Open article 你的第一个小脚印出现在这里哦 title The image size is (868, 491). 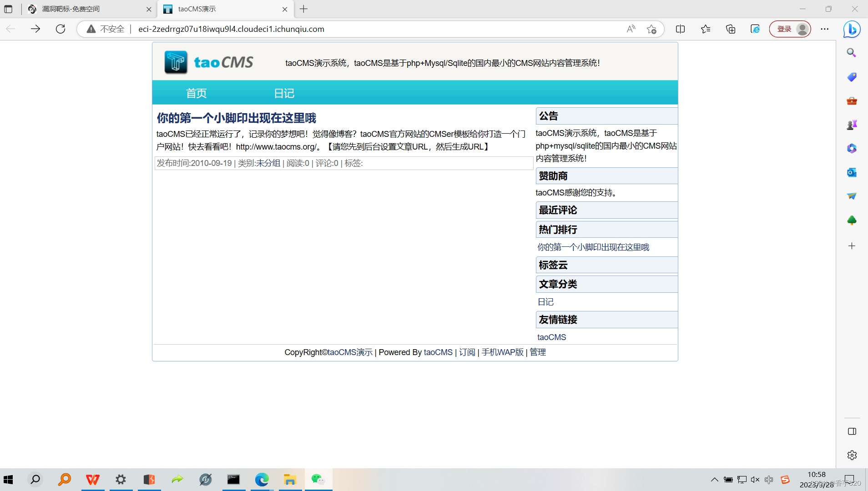click(x=237, y=118)
